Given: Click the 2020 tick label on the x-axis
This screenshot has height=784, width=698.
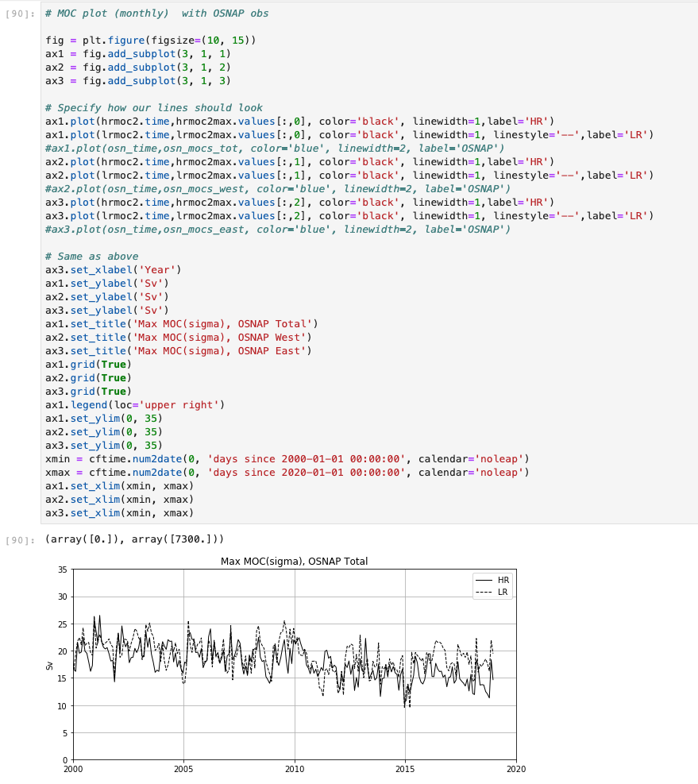Looking at the screenshot, I should tap(516, 769).
